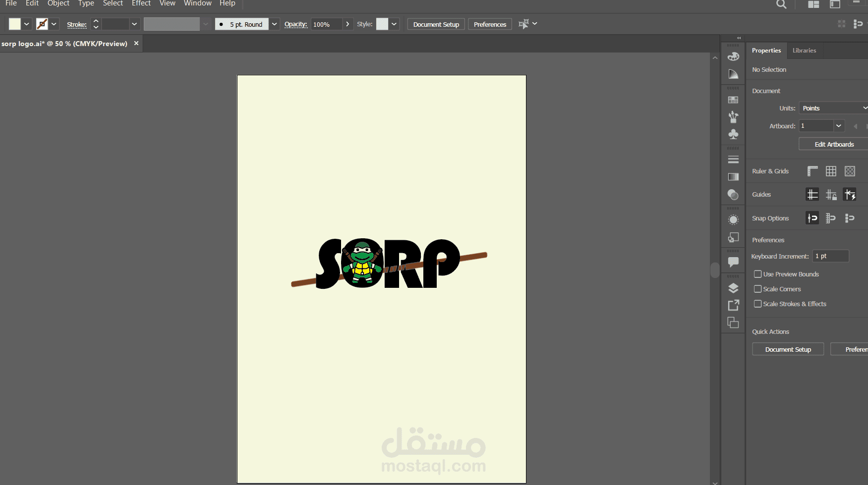Click the control bar snap magnet icon

click(858, 24)
